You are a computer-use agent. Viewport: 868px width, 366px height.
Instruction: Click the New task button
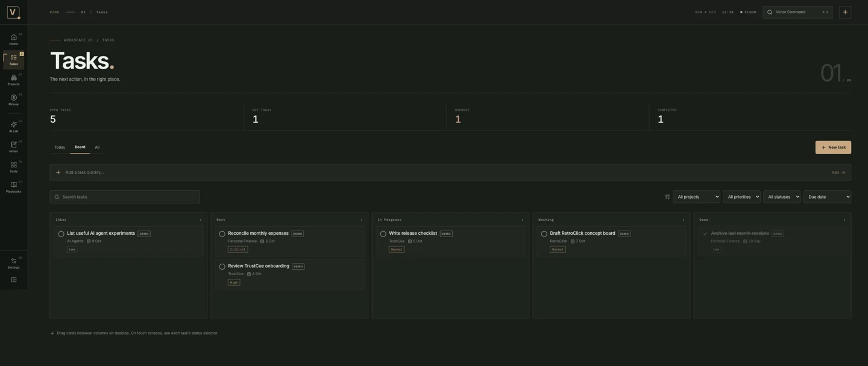tap(833, 147)
